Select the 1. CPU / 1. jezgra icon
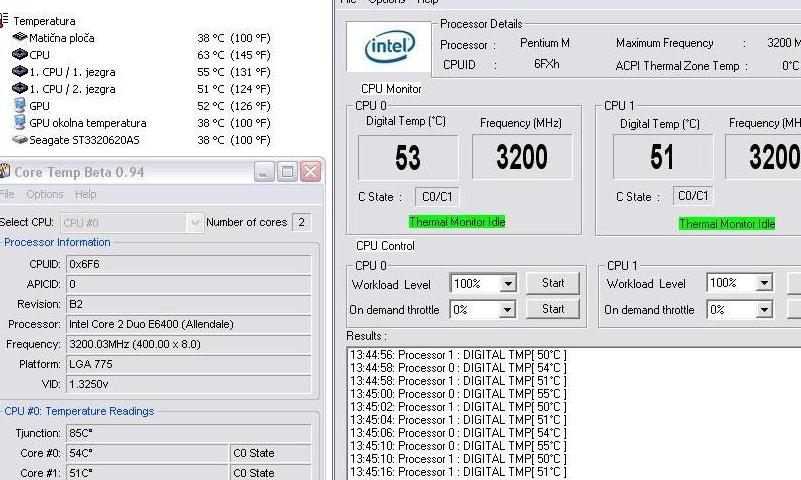801x480 pixels. coord(19,72)
